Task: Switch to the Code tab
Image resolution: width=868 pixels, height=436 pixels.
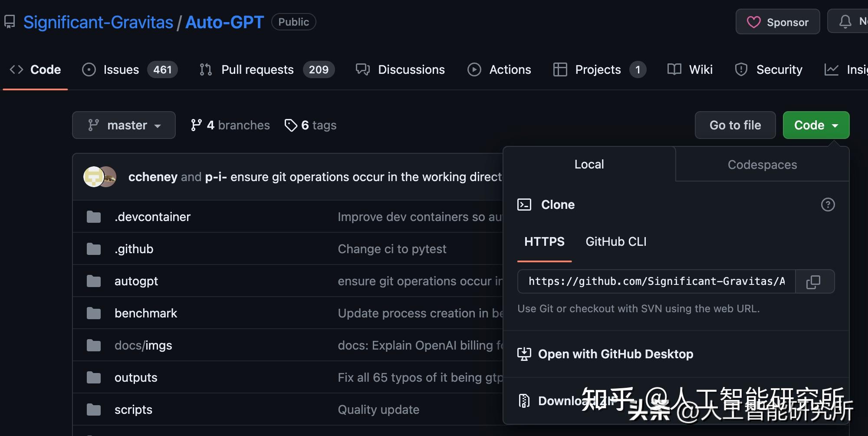Action: (35, 69)
